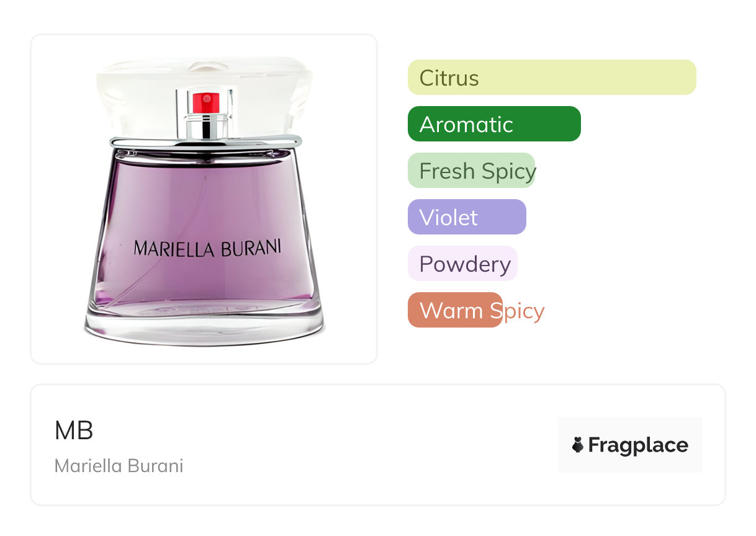The width and height of the screenshot is (756, 536).
Task: Click the word BURANI printed on the bottle
Action: pyautogui.click(x=251, y=247)
